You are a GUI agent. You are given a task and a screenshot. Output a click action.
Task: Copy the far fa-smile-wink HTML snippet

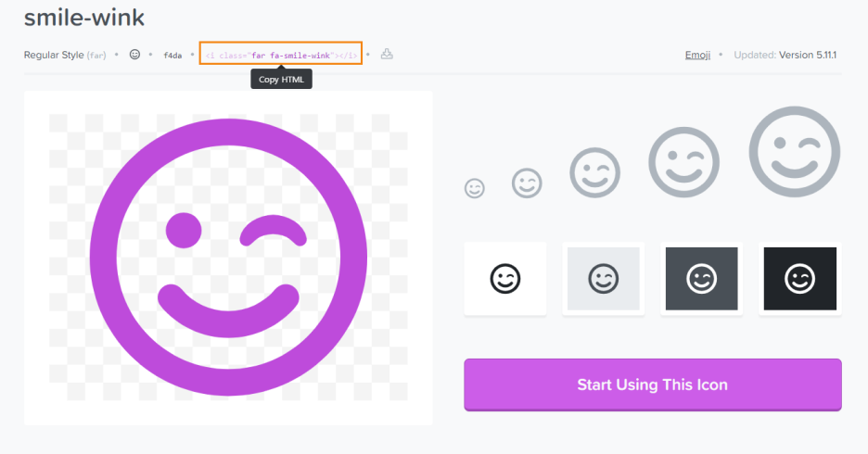pos(281,56)
